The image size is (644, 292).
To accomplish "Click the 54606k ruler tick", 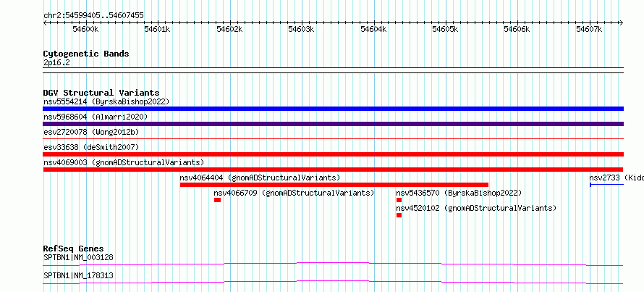I will (518, 29).
